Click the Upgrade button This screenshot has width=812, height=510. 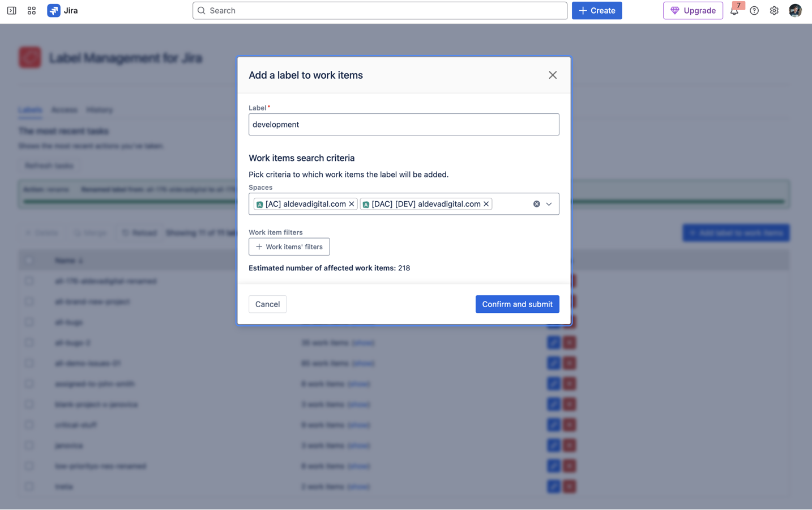(693, 11)
